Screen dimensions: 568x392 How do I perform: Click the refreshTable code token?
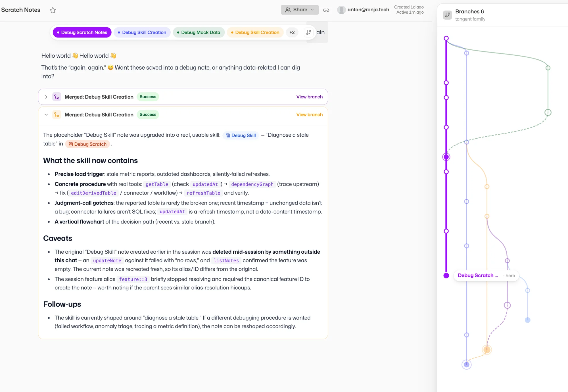[x=203, y=193]
